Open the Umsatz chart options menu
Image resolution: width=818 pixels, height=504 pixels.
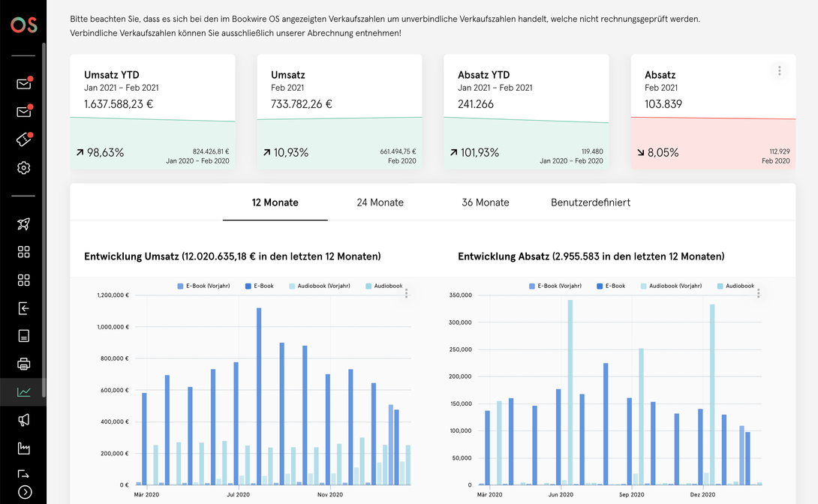point(407,293)
